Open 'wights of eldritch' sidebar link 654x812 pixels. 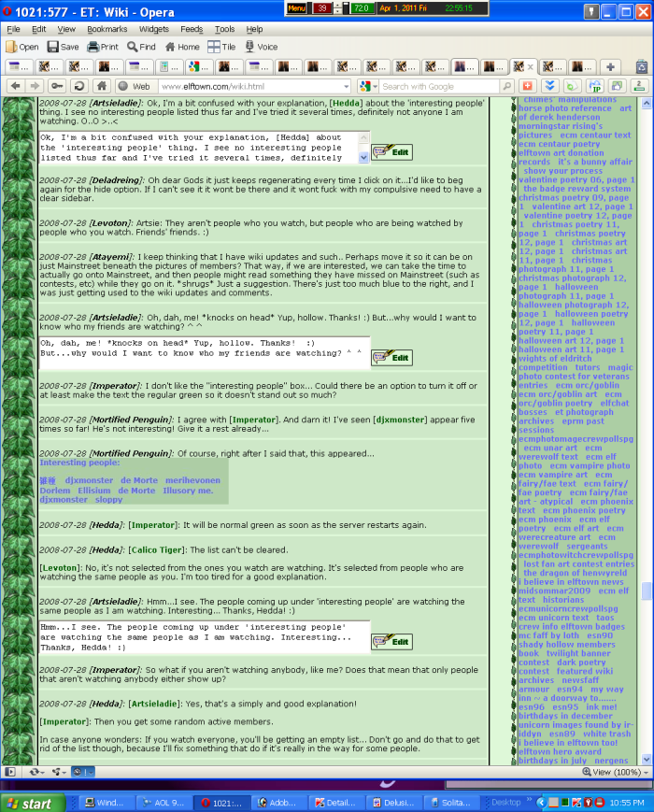[x=555, y=359]
